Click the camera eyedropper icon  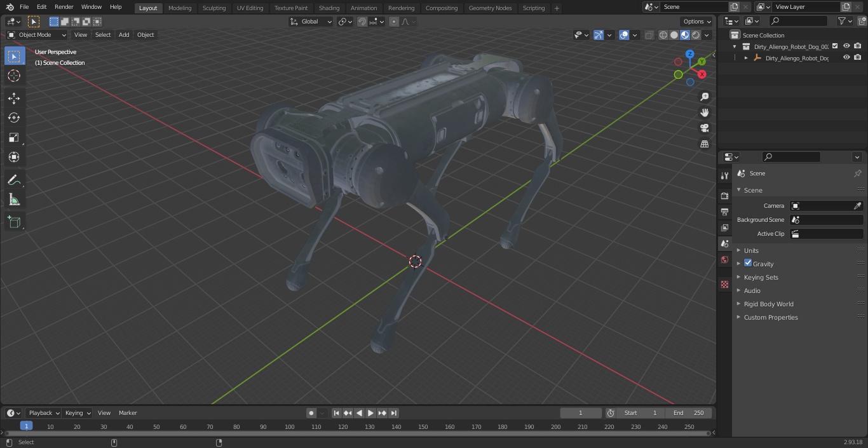(857, 206)
